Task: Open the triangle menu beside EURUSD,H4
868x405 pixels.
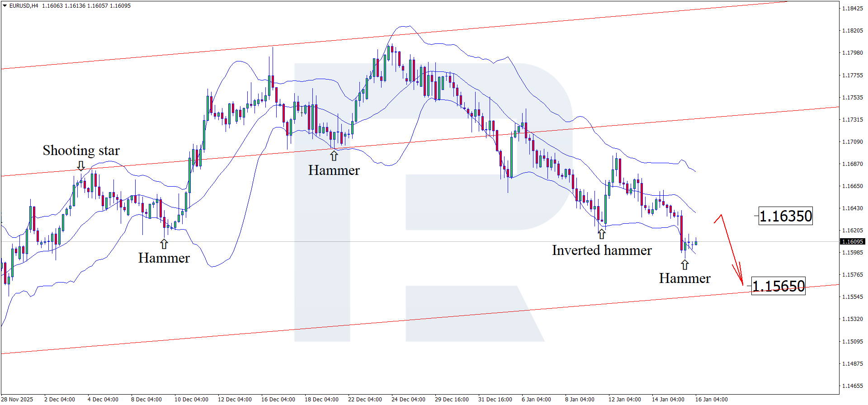Action: pyautogui.click(x=5, y=6)
